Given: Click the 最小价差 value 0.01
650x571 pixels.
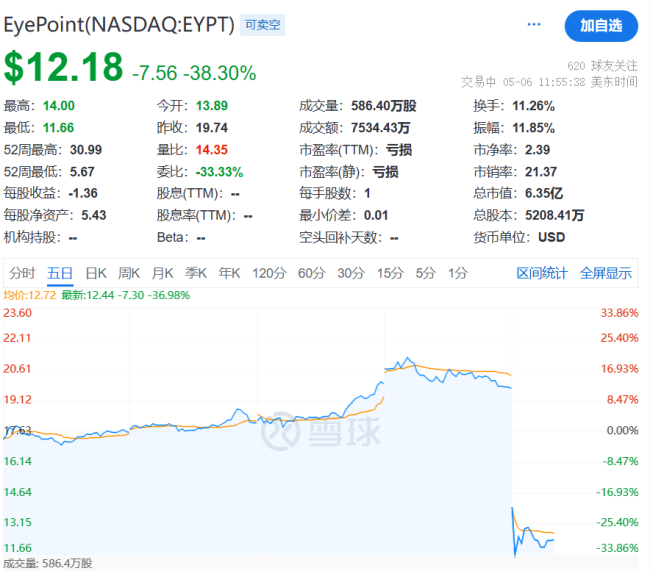Looking at the screenshot, I should (376, 215).
